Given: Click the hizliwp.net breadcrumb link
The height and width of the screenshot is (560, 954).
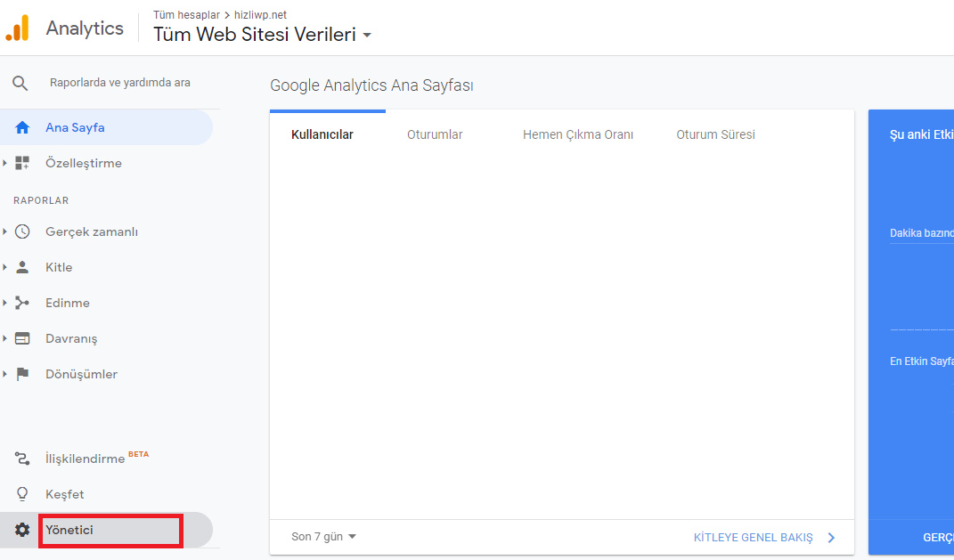Looking at the screenshot, I should tap(260, 15).
